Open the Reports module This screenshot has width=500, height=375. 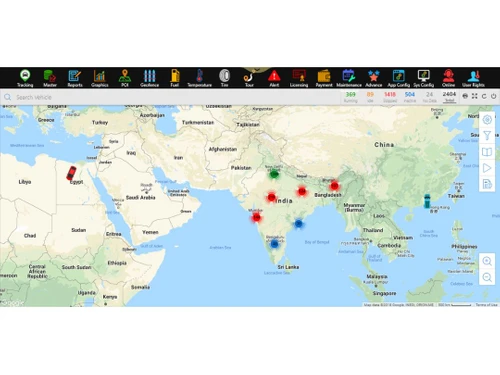click(x=75, y=78)
